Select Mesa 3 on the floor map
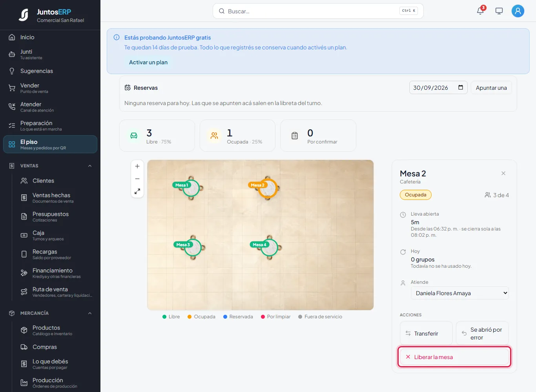This screenshot has width=536, height=392. (x=192, y=247)
